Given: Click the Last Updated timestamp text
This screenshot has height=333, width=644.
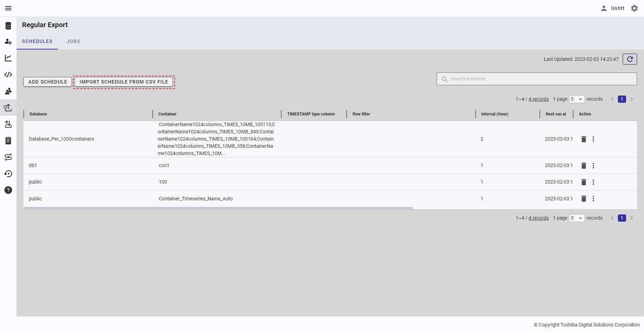Looking at the screenshot, I should coord(581,59).
